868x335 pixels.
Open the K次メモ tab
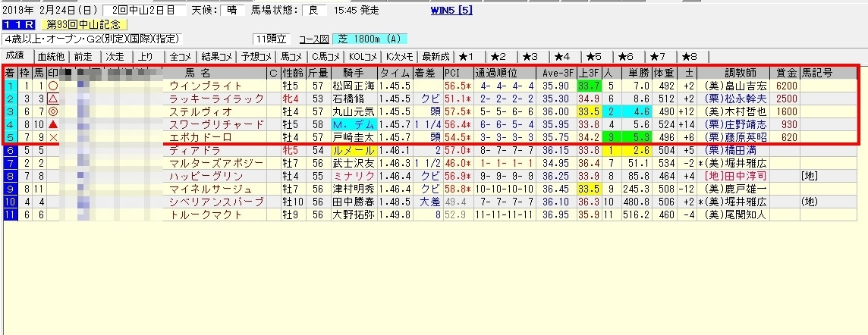click(401, 56)
